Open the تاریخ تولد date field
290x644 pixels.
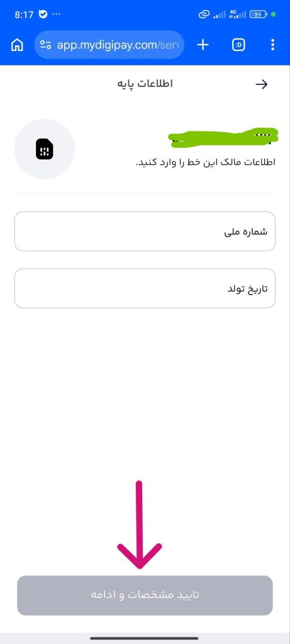click(x=145, y=288)
